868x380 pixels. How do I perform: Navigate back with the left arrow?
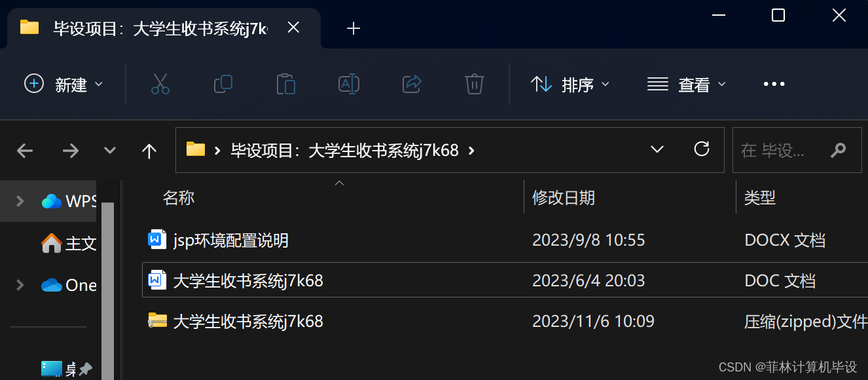25,151
